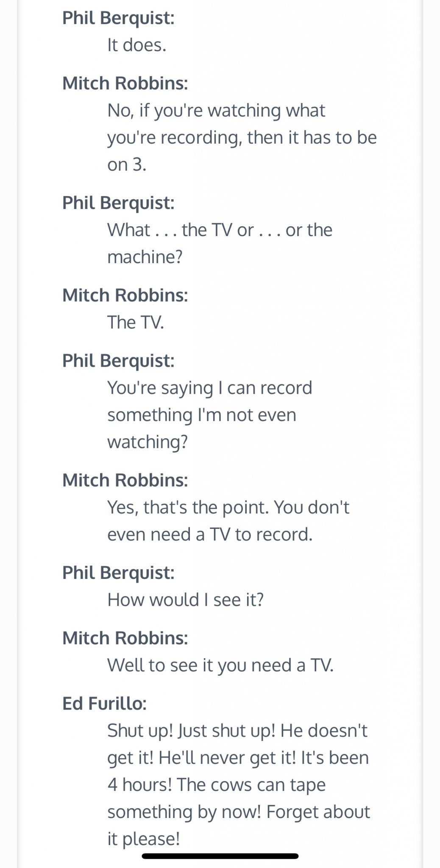Tap 'Well to see it you need a TV.'

pyautogui.click(x=220, y=665)
